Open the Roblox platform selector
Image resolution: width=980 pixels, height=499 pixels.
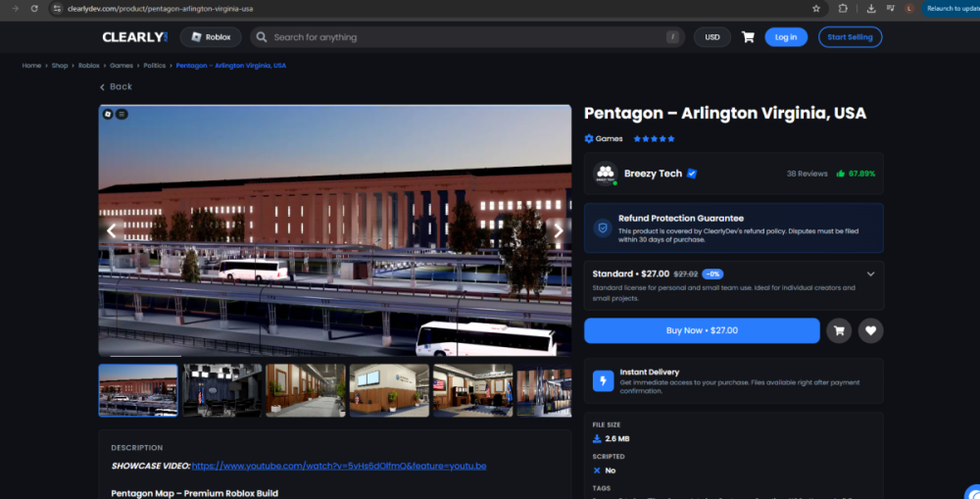(x=211, y=37)
